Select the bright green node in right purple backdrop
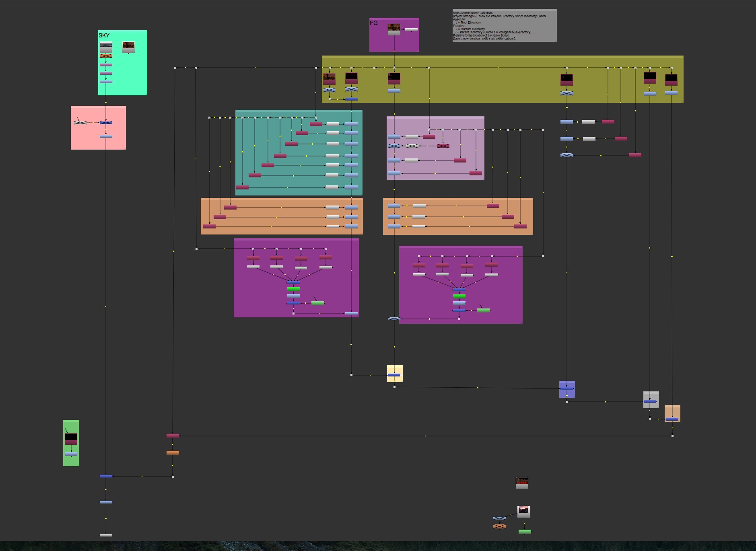The image size is (756, 551). [459, 296]
